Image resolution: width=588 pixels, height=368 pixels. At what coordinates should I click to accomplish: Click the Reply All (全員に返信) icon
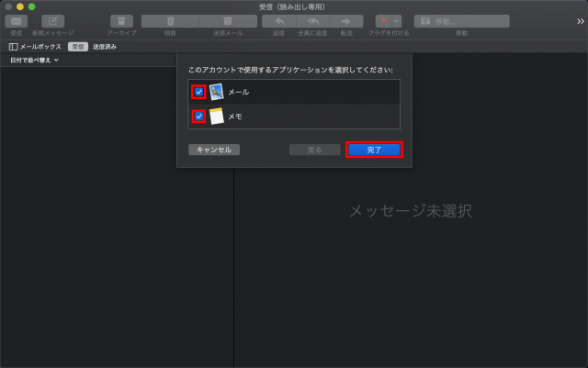[312, 21]
